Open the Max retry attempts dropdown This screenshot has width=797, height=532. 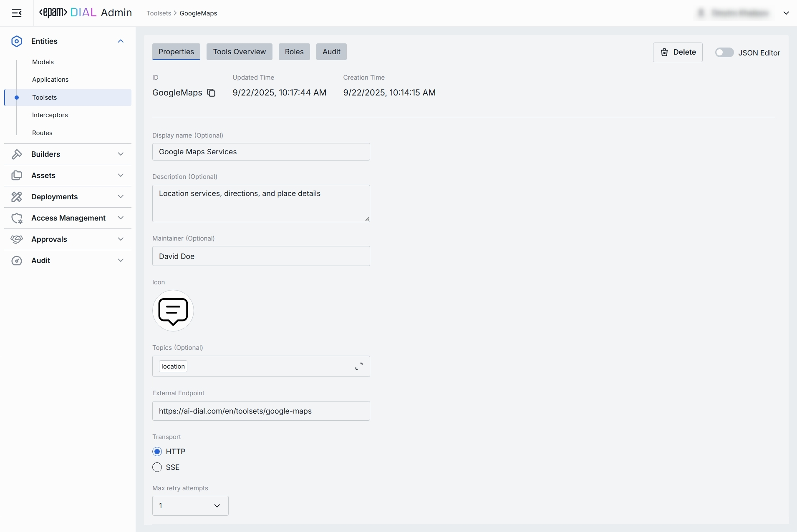190,506
